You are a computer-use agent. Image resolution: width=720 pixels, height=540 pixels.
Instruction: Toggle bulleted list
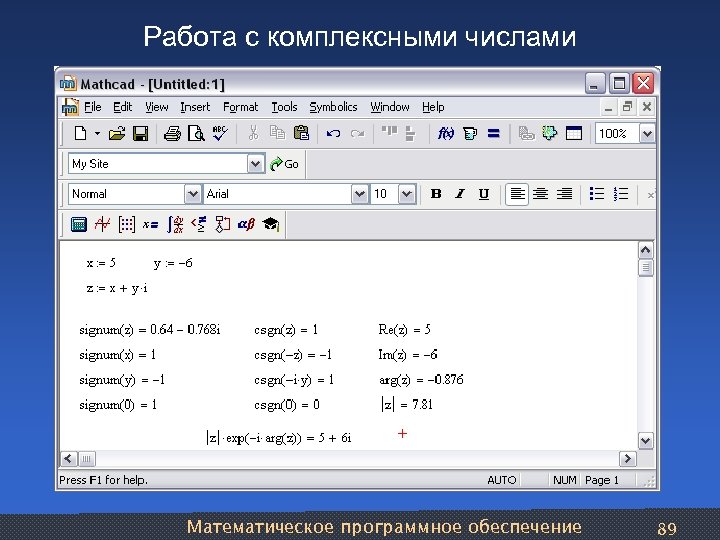596,194
